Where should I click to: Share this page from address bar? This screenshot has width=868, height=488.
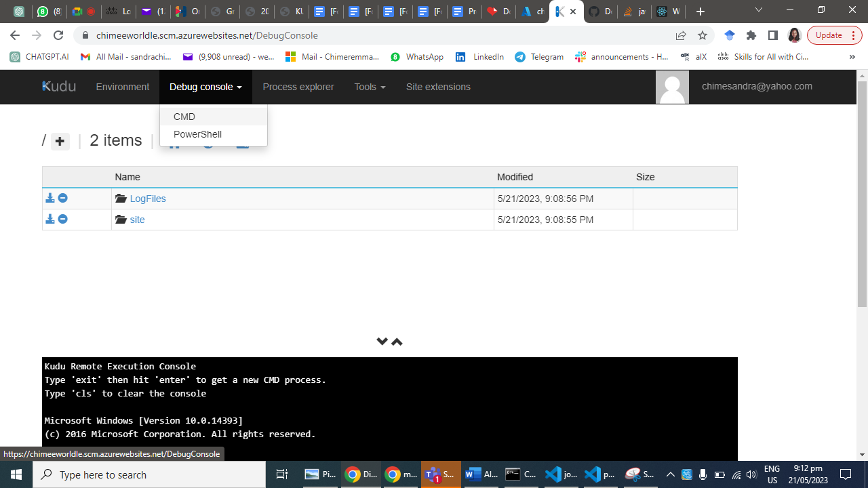pyautogui.click(x=681, y=35)
